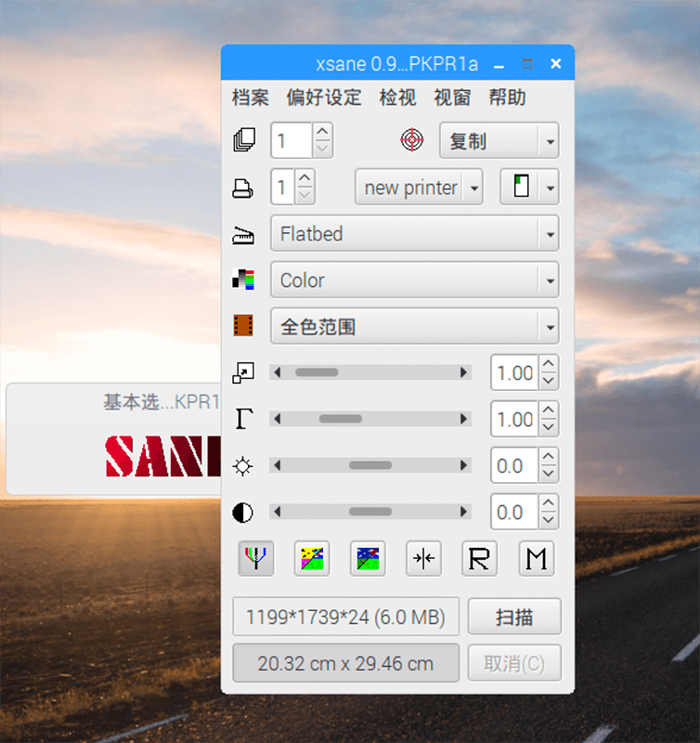Open the 偏好设定 menu
700x743 pixels.
coord(324,98)
